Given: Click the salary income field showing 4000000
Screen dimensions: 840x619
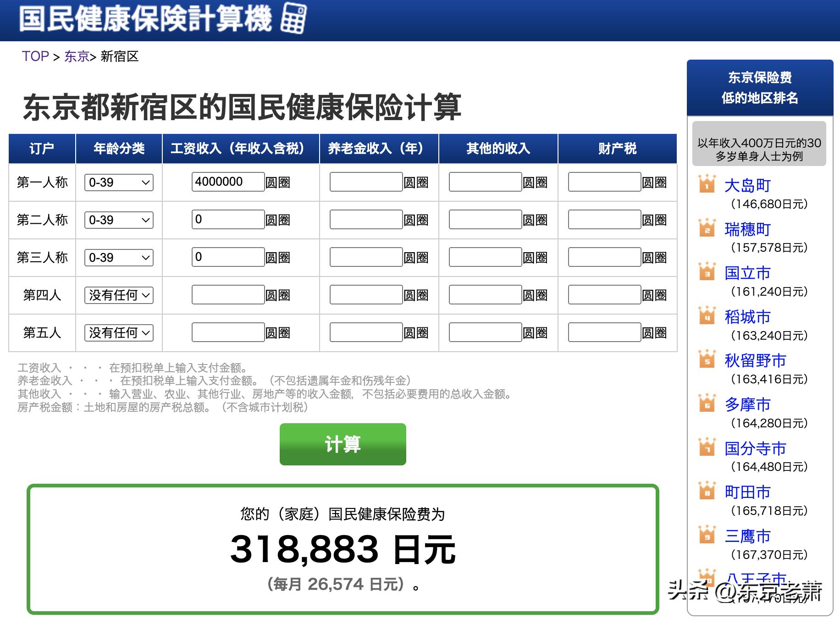Looking at the screenshot, I should (227, 182).
